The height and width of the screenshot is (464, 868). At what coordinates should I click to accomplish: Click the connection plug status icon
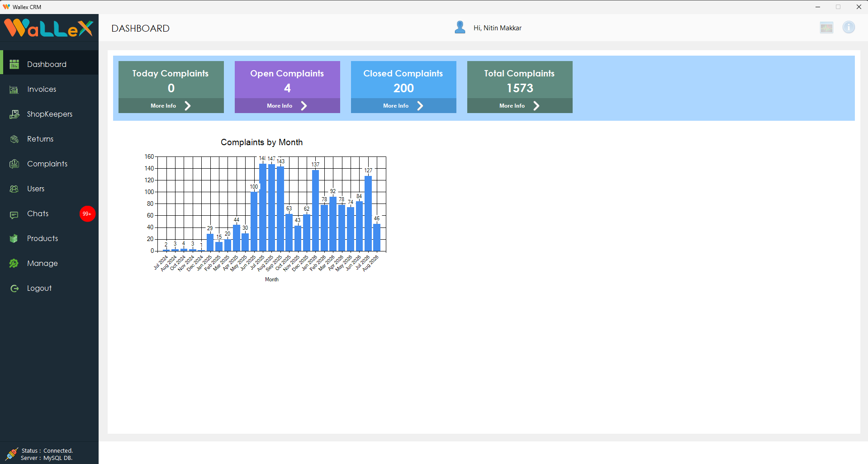[x=11, y=454]
